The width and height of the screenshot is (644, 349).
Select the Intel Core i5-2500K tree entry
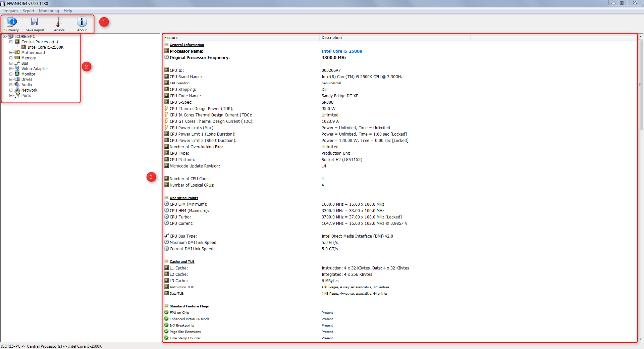[x=45, y=47]
